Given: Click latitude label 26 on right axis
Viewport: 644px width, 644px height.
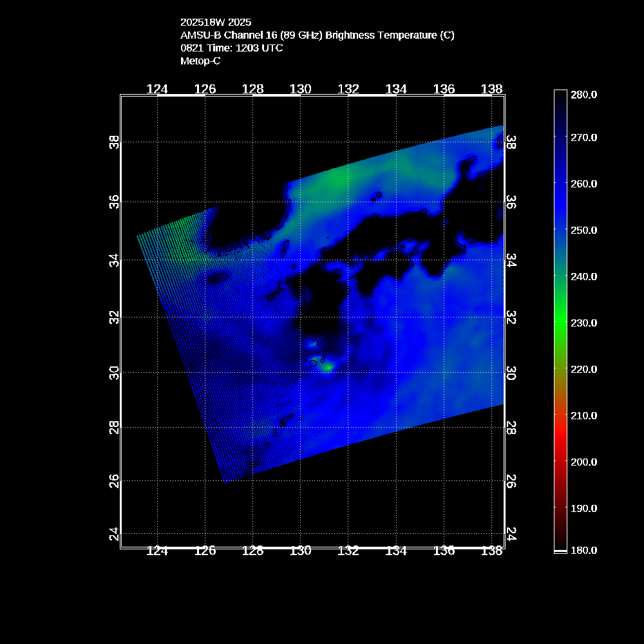Looking at the screenshot, I should tap(510, 480).
